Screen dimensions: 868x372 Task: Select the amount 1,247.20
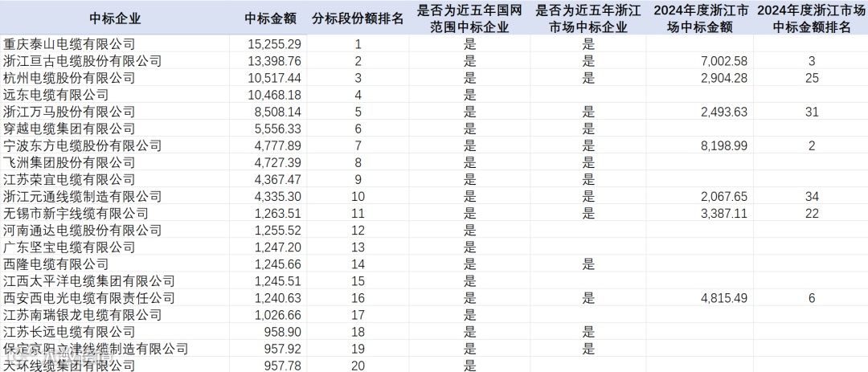278,247
